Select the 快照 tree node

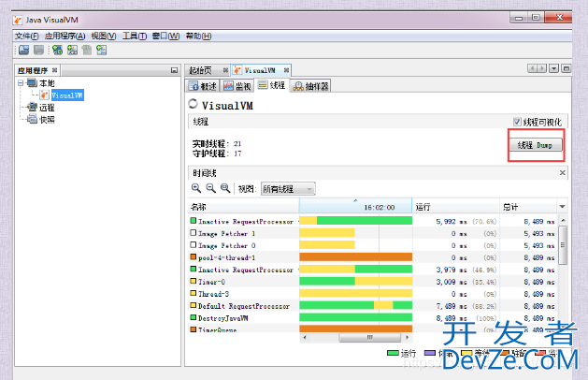coord(48,120)
